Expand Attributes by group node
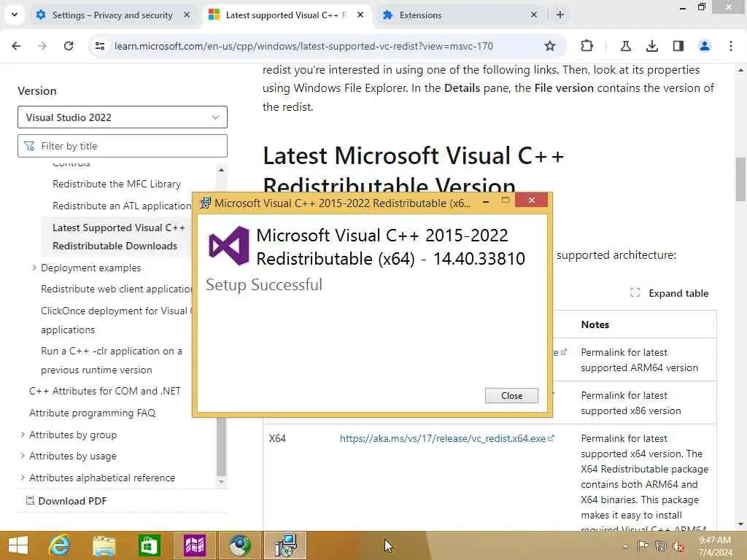The width and height of the screenshot is (747, 560). pyautogui.click(x=23, y=435)
